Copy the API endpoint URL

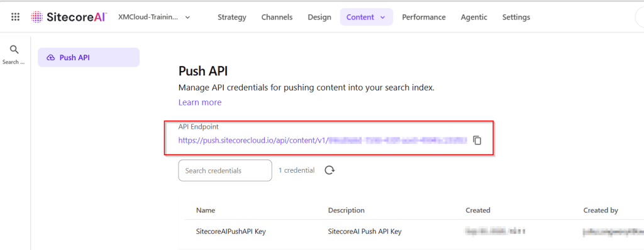pyautogui.click(x=477, y=141)
